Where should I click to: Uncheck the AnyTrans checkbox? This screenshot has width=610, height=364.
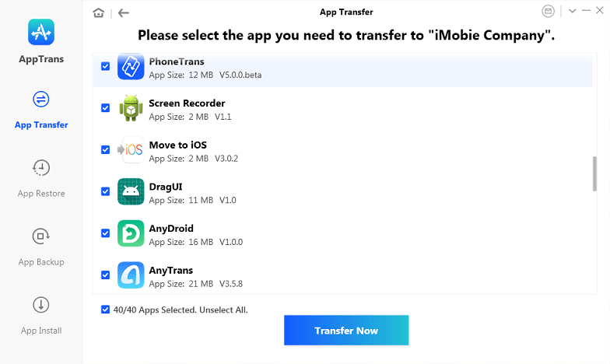tap(106, 275)
